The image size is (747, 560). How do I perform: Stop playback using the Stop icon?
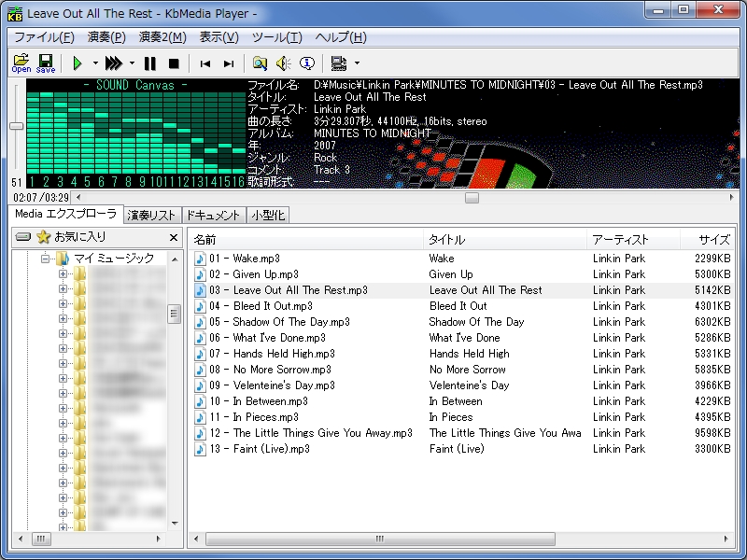click(x=172, y=63)
